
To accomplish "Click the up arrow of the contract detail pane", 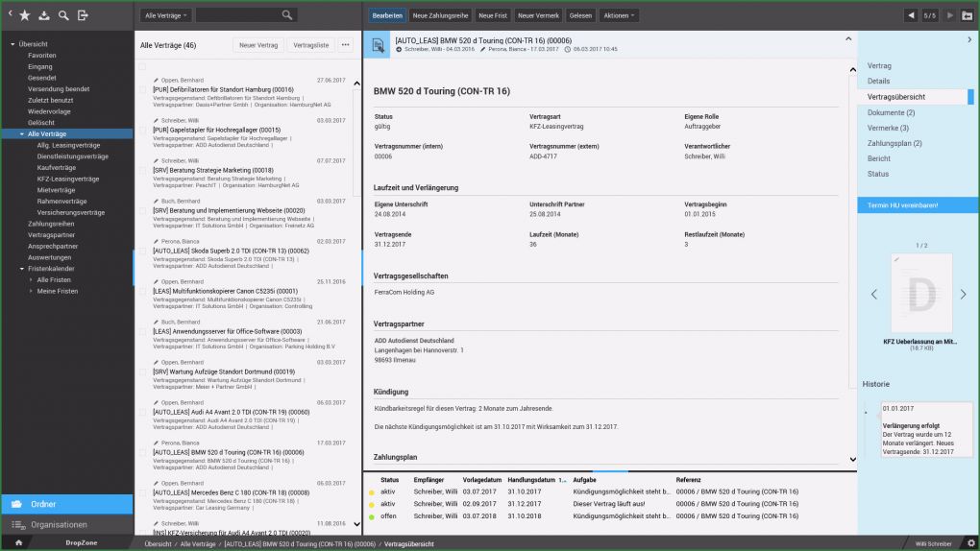I will pos(852,70).
